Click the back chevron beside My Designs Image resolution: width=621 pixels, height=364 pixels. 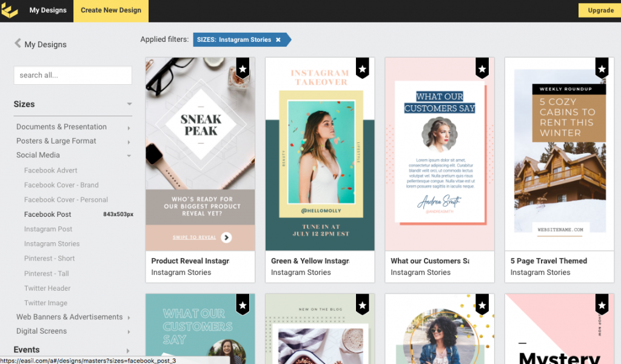(18, 44)
